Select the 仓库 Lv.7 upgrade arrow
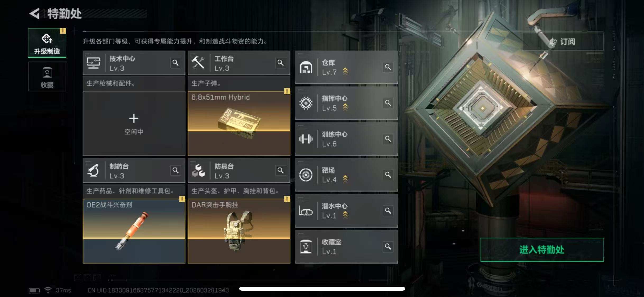This screenshot has height=297, width=644. pos(345,72)
